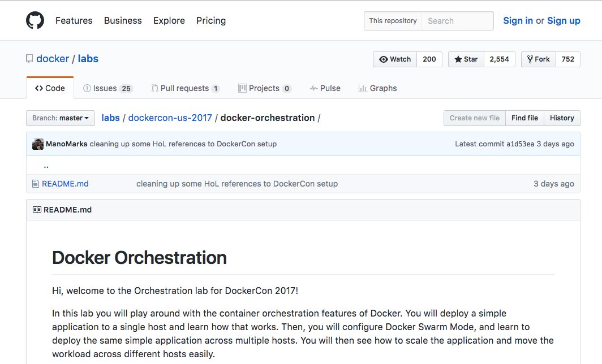Star the repository
This screenshot has height=364, width=602.
point(466,59)
